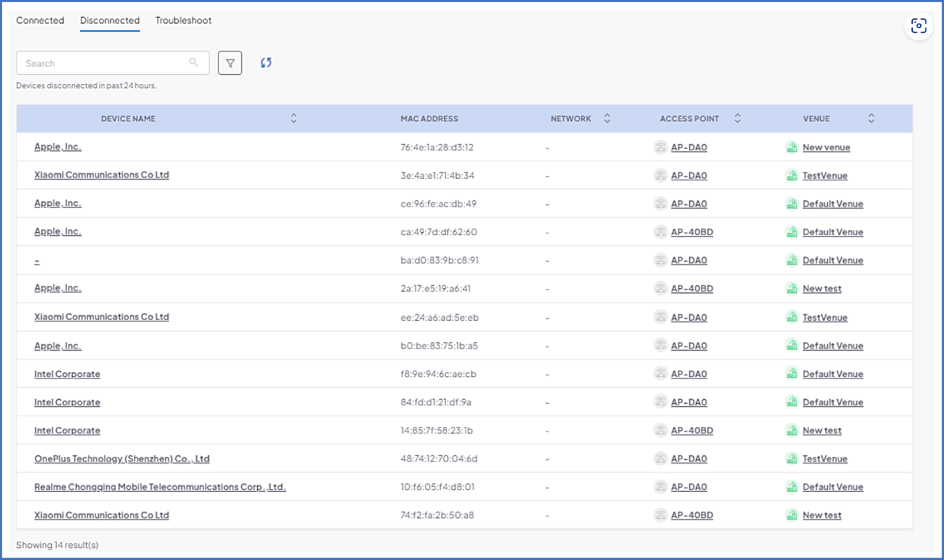Select the Disconnected tab

110,20
